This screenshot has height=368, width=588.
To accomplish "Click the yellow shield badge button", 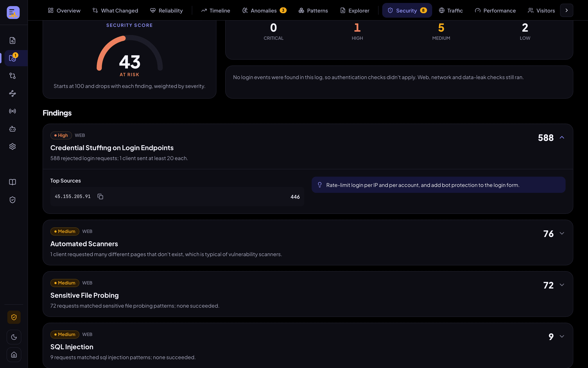I will (14, 317).
